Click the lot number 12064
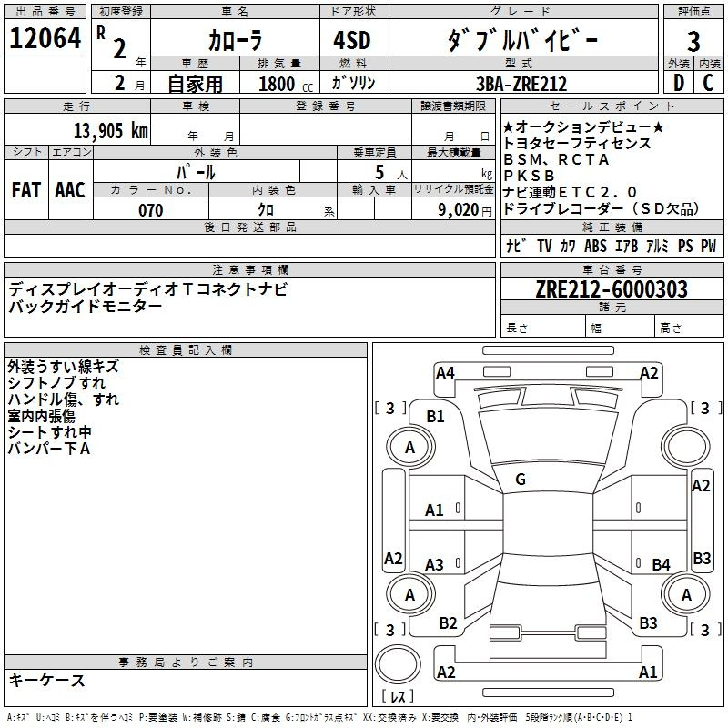Viewport: 728px width, 728px height. click(45, 38)
